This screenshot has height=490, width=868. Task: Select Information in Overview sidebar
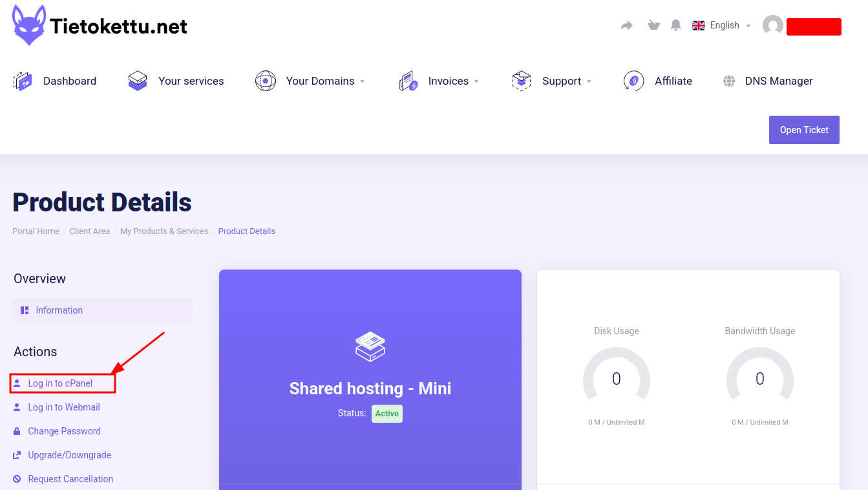click(103, 310)
